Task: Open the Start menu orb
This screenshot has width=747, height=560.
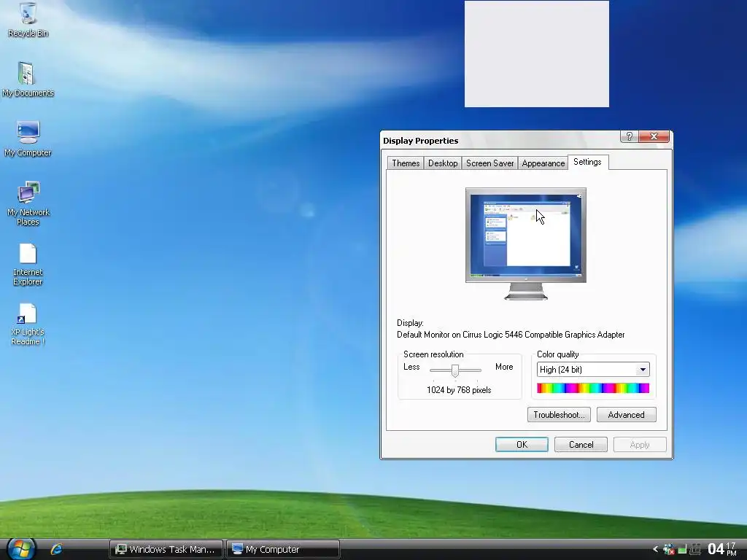Action: point(21,549)
